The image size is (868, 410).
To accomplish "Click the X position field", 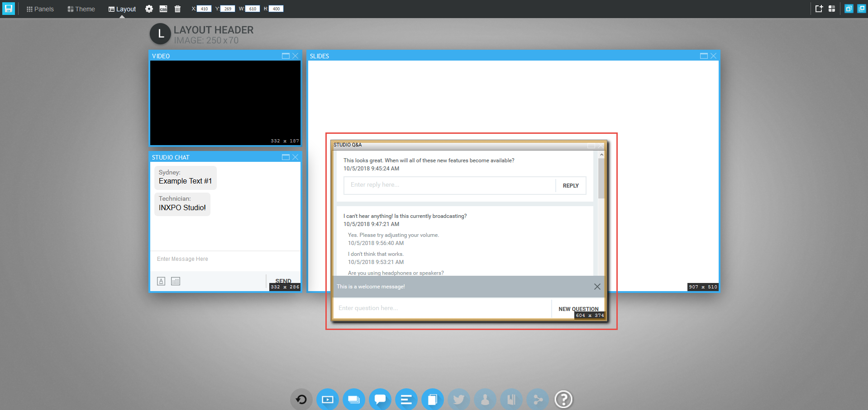I will click(x=204, y=9).
